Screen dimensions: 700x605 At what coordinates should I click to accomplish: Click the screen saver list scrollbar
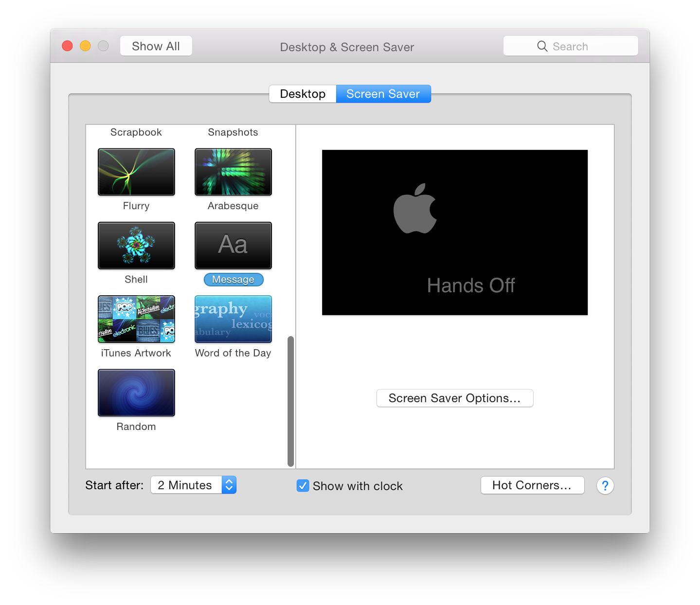pyautogui.click(x=291, y=401)
